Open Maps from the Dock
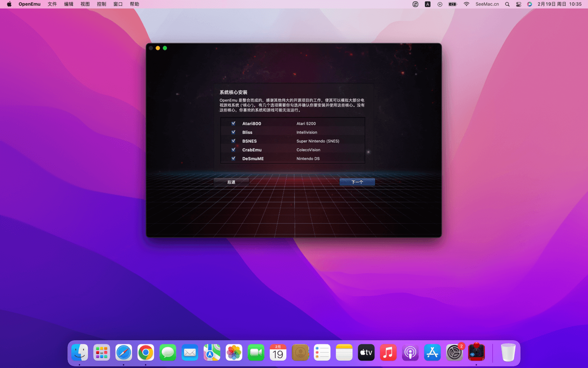The image size is (588, 368). (x=212, y=352)
